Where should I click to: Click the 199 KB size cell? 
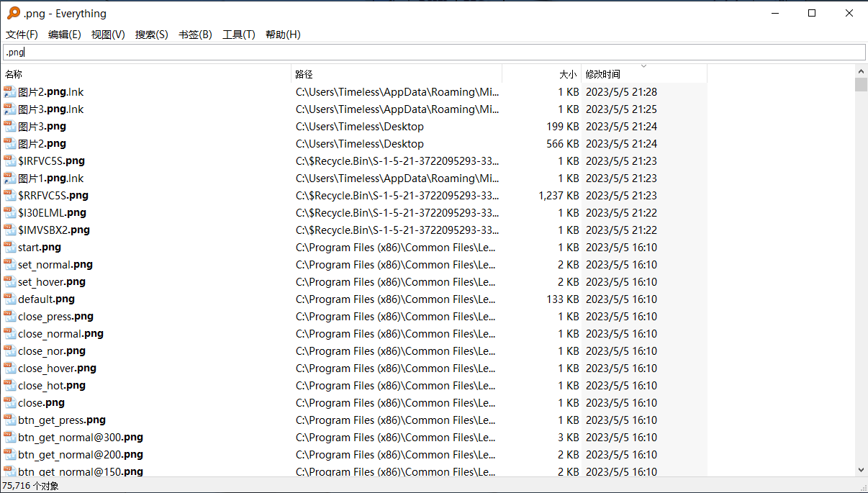pos(563,126)
